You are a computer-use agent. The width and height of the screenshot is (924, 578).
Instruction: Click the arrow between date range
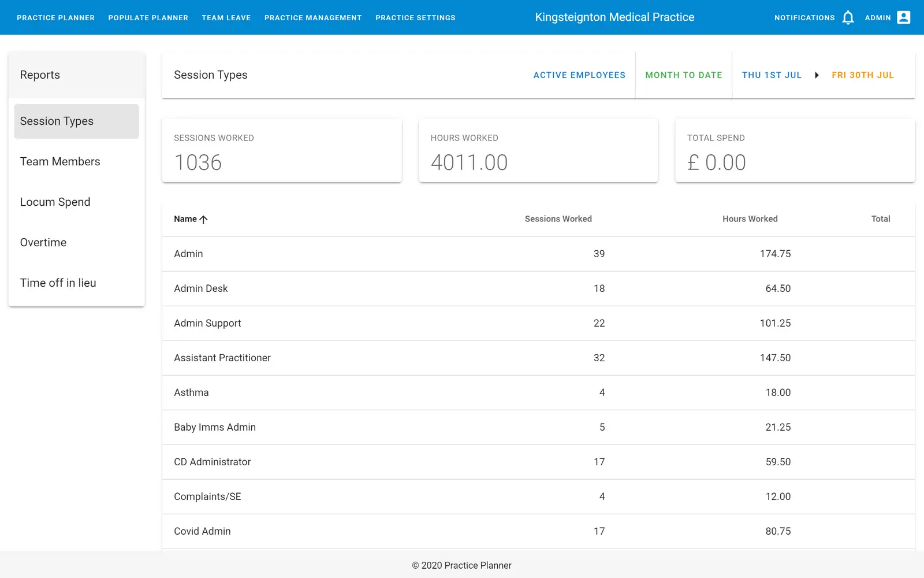[817, 75]
